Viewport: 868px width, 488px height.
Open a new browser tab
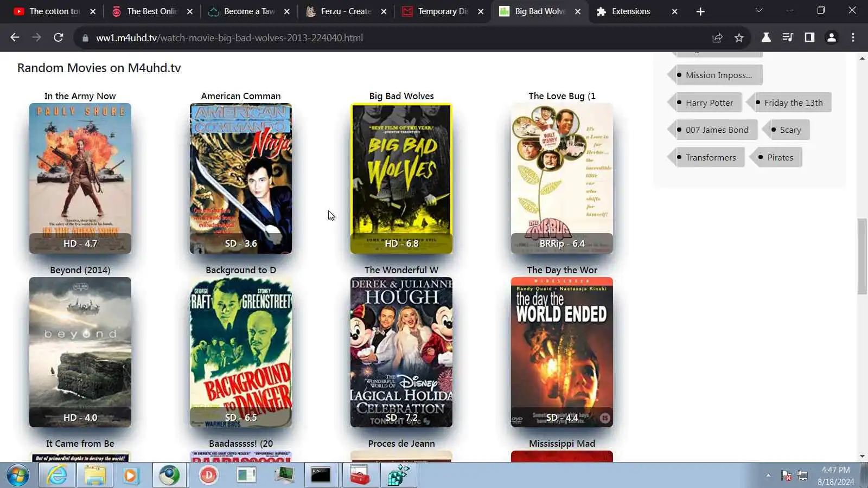pos(700,11)
